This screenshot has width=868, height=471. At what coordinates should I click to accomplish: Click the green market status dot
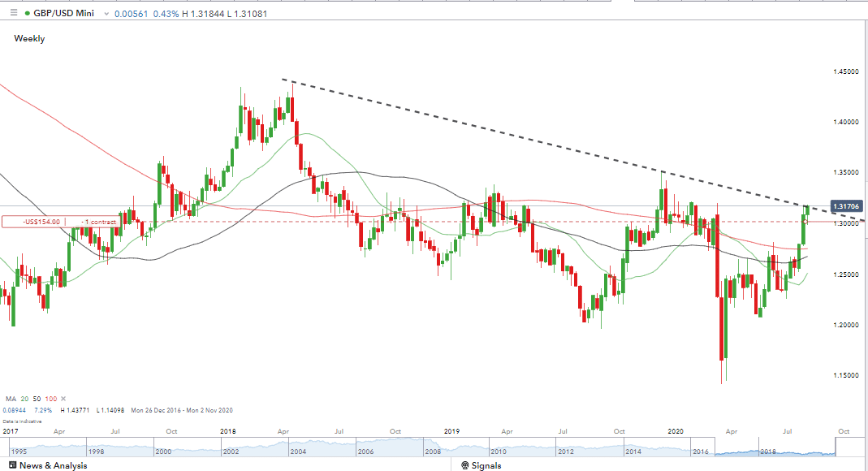[x=27, y=13]
